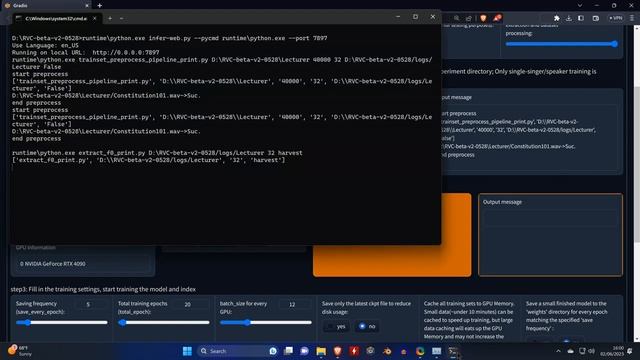Select no for saving only latest ckpt
This screenshot has height=360, width=640.
(x=367, y=326)
